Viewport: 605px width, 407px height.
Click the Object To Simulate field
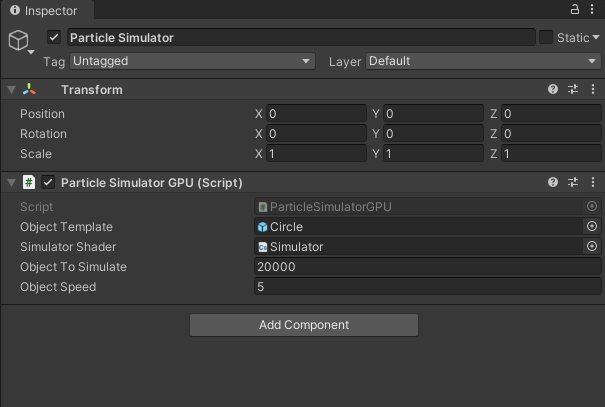pyautogui.click(x=427, y=267)
